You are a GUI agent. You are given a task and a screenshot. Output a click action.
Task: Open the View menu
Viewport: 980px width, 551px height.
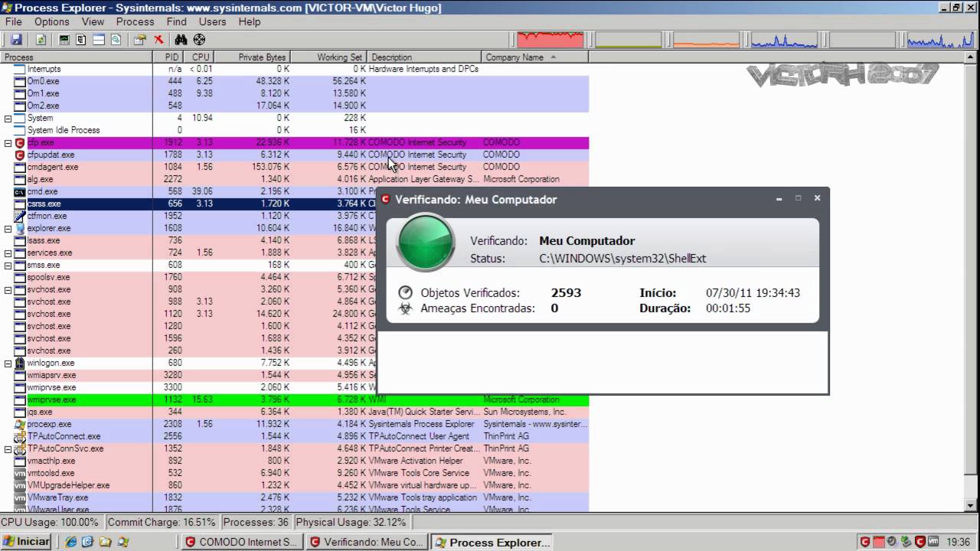[93, 21]
